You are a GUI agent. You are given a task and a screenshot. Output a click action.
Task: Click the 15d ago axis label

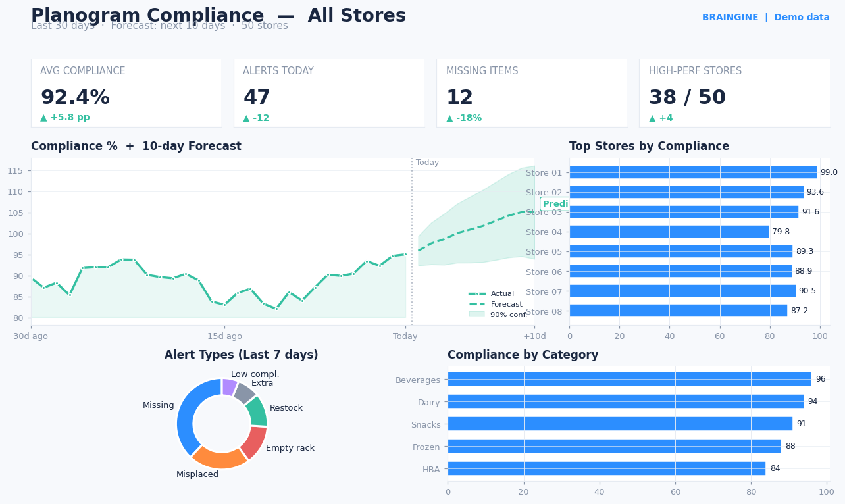(224, 336)
